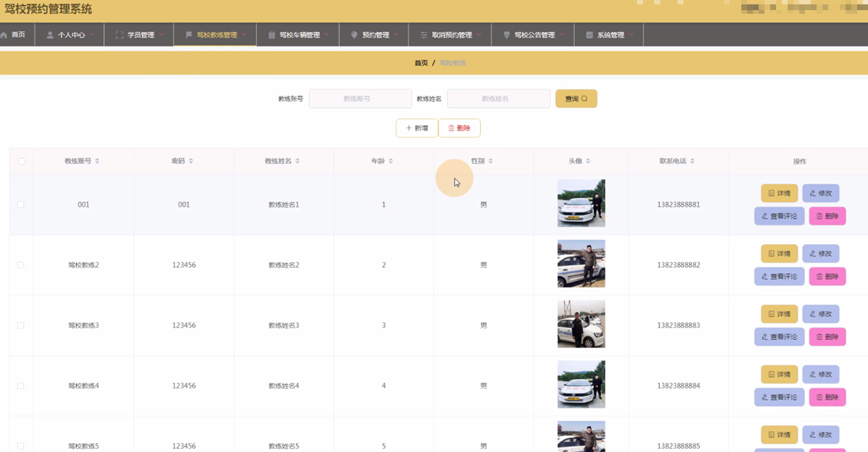Viewport: 868px width, 452px height.
Task: Open avatar photo of 教练姓名1
Action: click(x=581, y=204)
